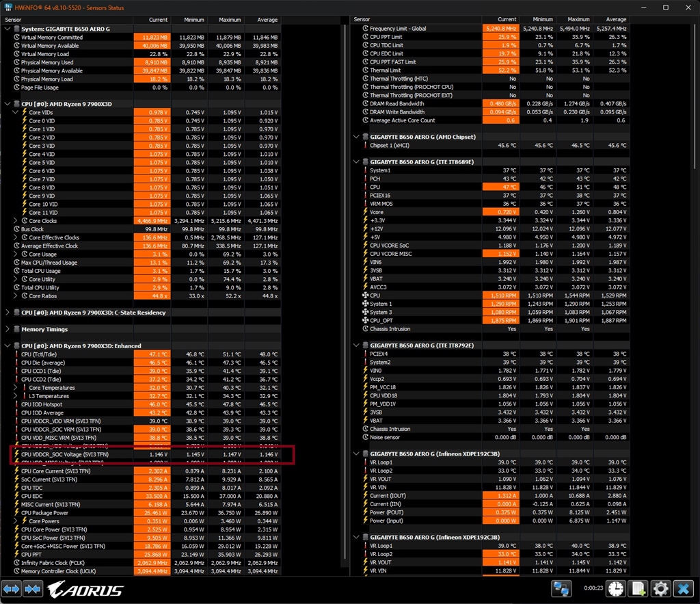
Task: Select the Virtual Memory Committed row
Action: coord(141,38)
